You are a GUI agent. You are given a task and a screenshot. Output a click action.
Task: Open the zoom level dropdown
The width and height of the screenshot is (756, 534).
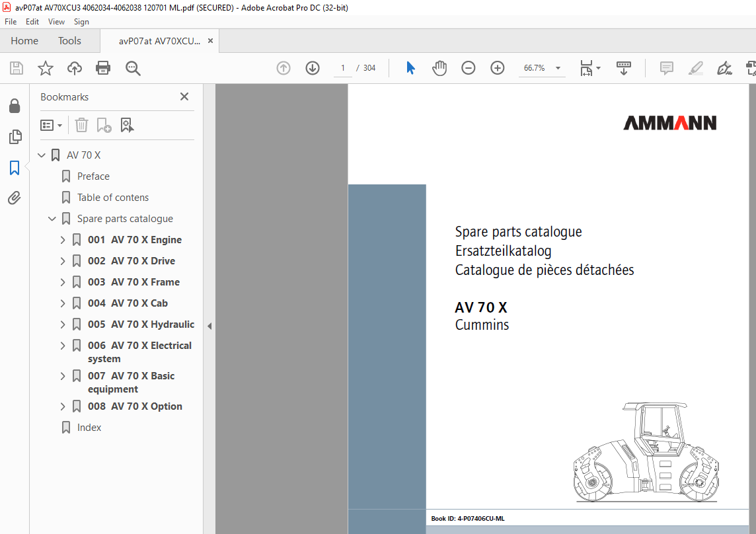pyautogui.click(x=558, y=68)
